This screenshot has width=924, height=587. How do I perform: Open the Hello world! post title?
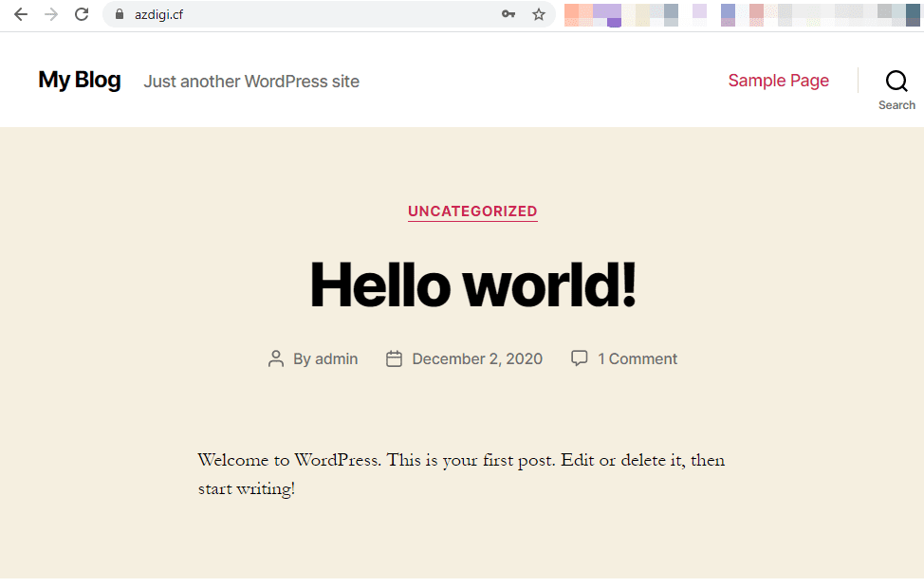pos(473,284)
